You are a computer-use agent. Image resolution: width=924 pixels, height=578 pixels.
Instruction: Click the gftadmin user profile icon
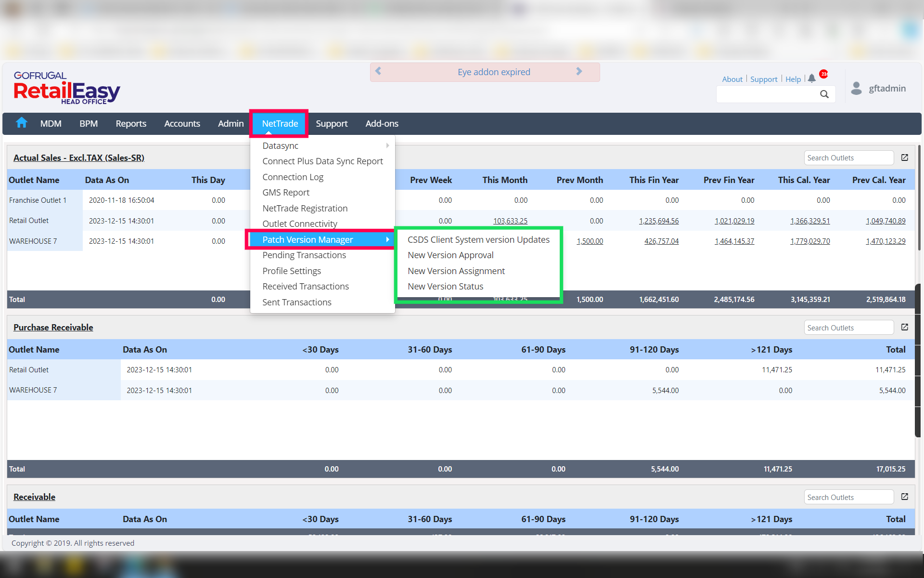pyautogui.click(x=856, y=88)
